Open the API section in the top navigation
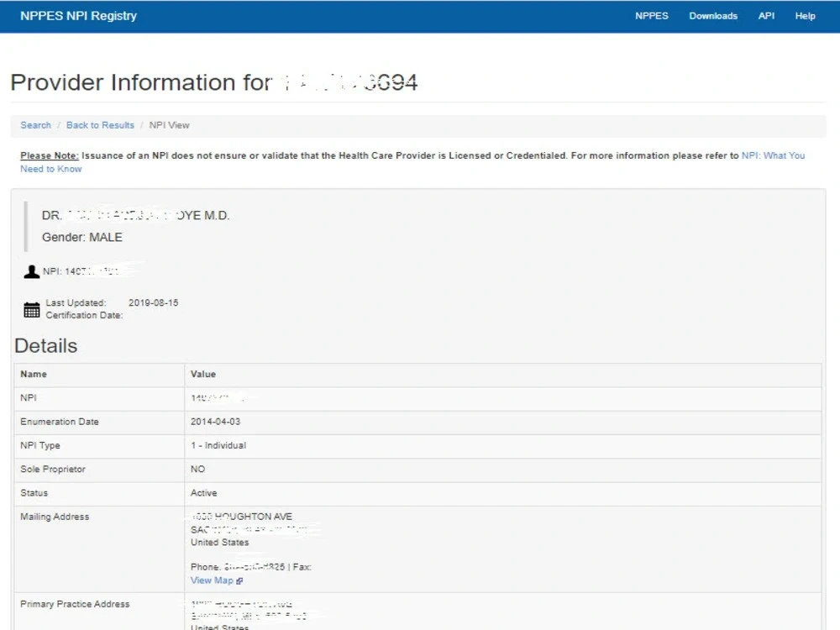 pos(766,15)
